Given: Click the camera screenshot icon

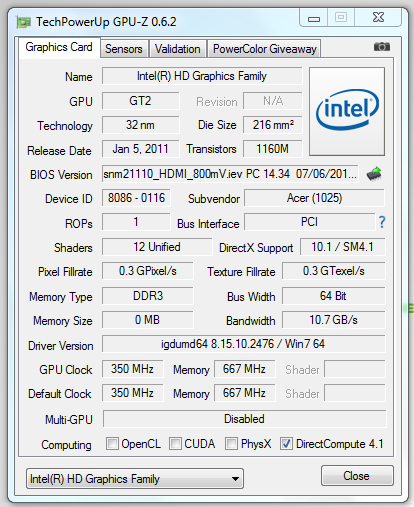Looking at the screenshot, I should coord(382,47).
